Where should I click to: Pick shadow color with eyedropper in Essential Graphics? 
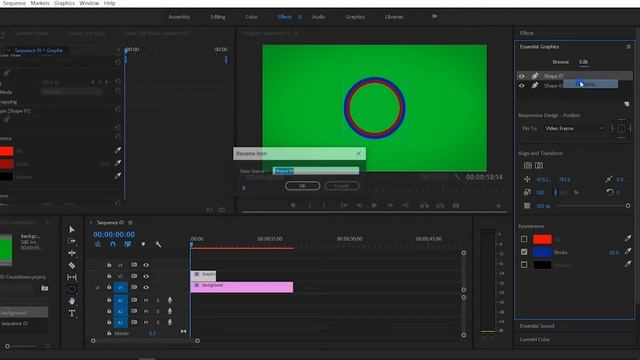tap(628, 264)
